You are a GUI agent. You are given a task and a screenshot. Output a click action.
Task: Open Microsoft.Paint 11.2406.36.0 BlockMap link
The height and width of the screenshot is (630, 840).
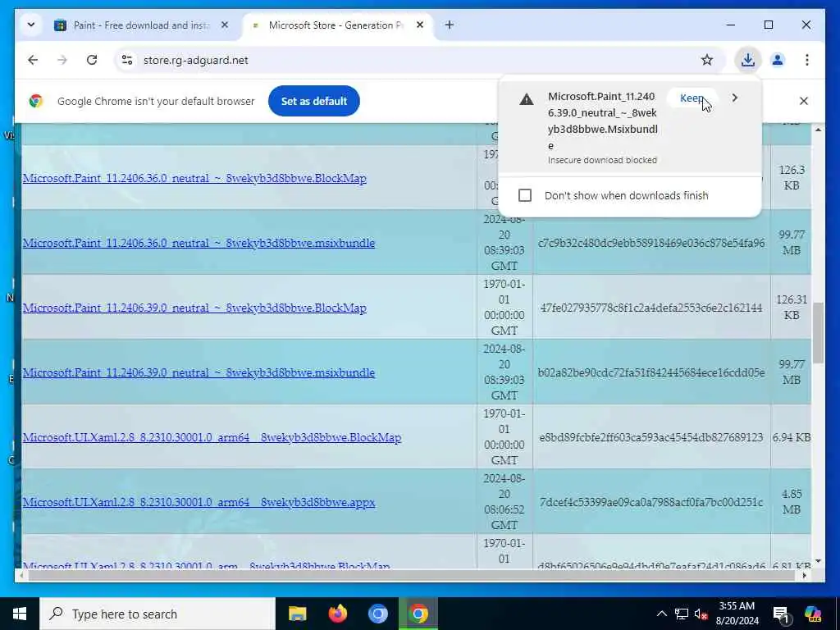(x=194, y=178)
